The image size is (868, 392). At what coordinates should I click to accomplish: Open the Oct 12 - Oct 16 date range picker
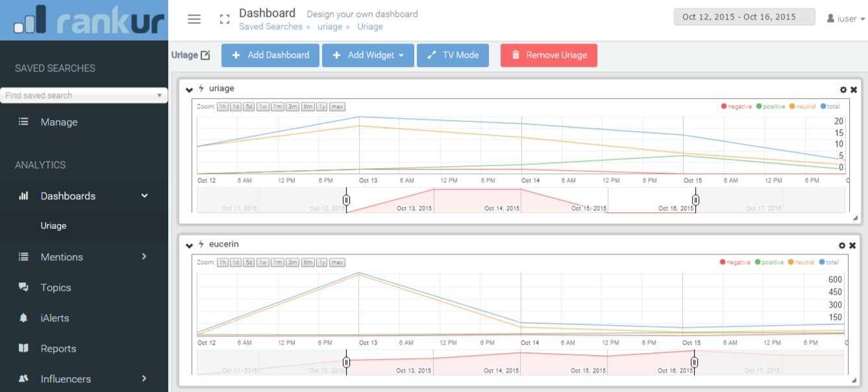pos(744,17)
